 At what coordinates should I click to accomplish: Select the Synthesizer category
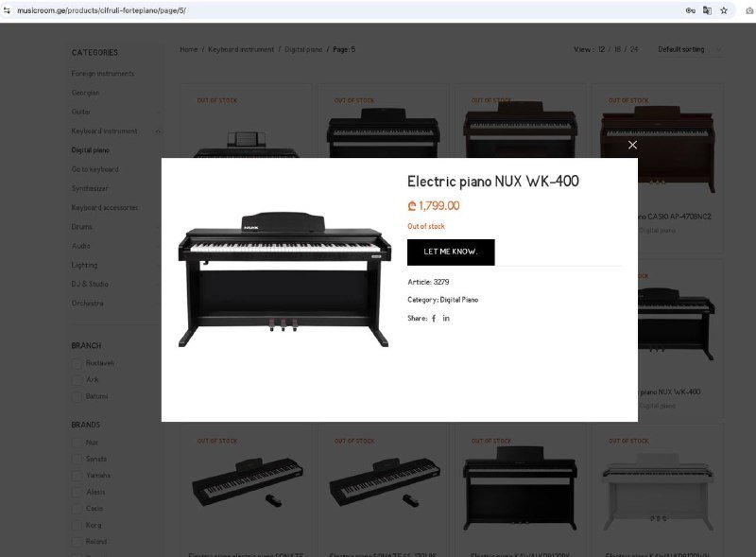[90, 188]
